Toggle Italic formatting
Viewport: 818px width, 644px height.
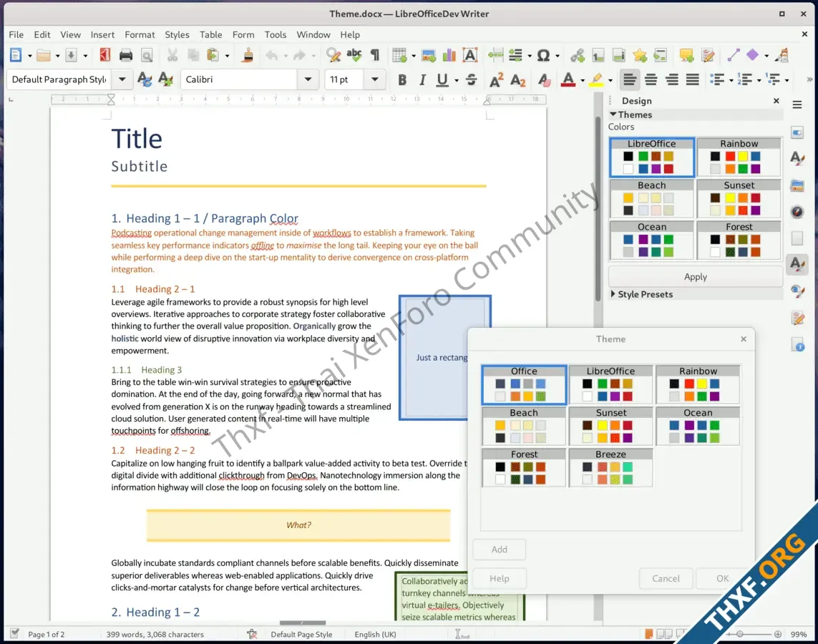pos(422,79)
